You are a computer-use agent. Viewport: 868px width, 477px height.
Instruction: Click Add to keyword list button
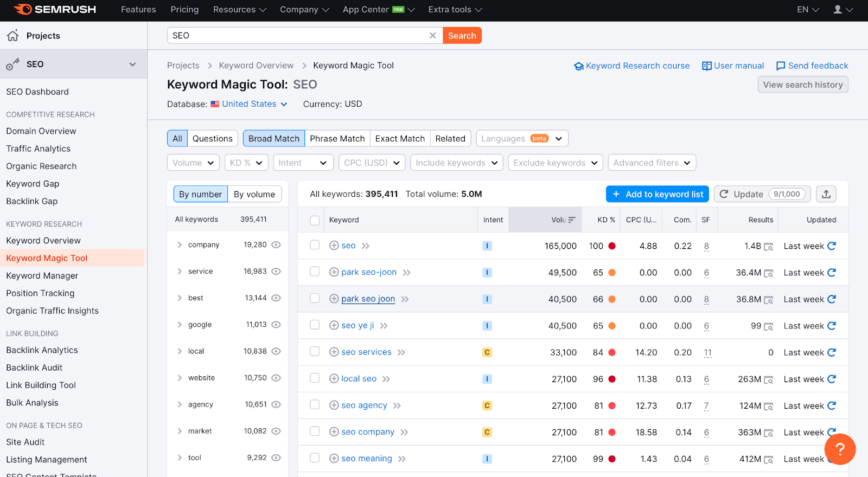(x=658, y=194)
